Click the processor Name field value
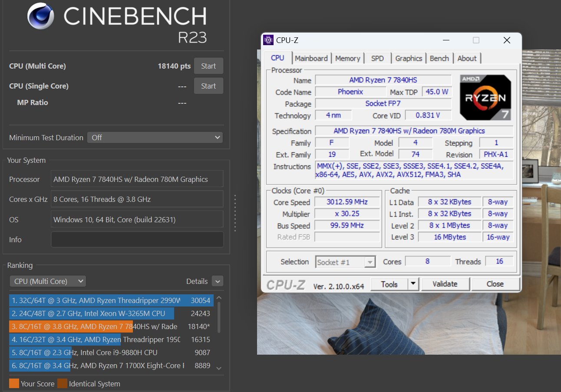This screenshot has width=561, height=392. point(383,80)
